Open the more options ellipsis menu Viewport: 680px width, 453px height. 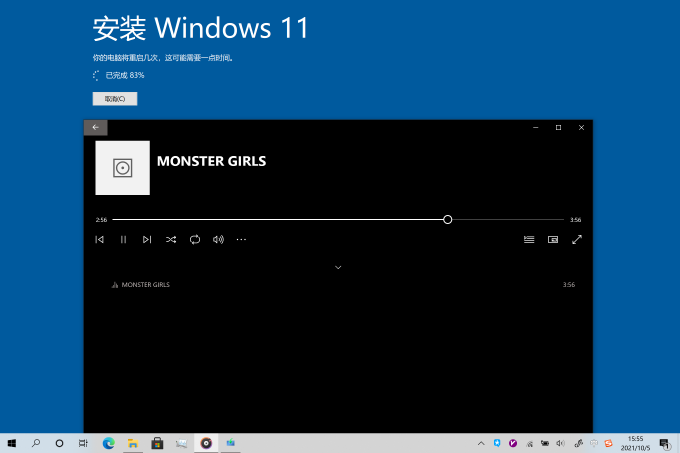point(241,239)
